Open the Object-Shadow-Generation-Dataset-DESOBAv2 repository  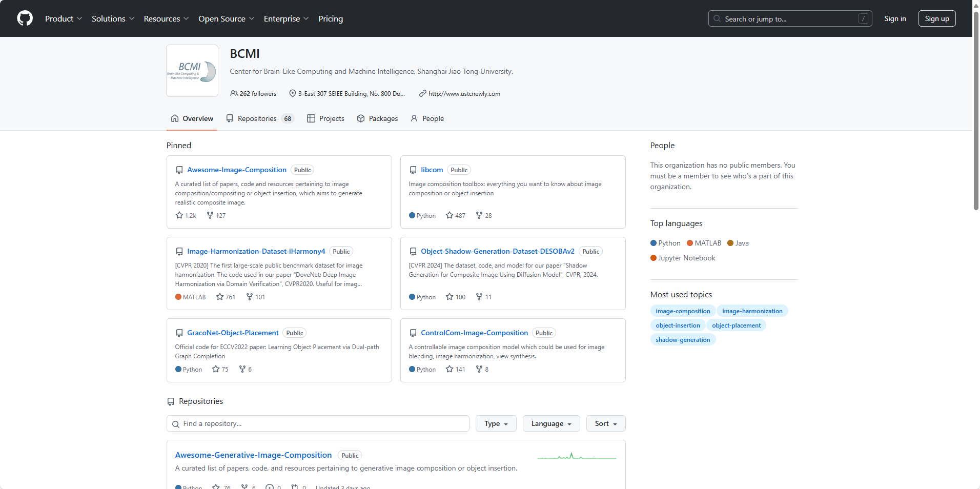click(498, 251)
